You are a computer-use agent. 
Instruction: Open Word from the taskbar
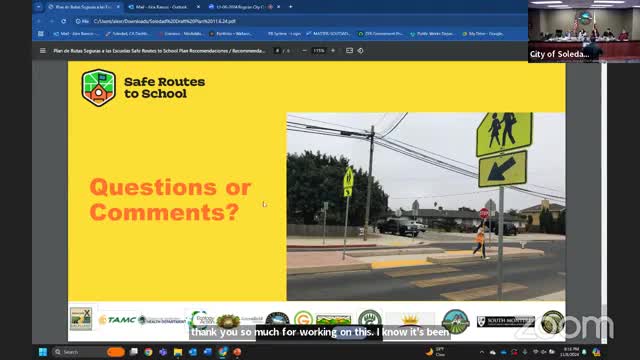click(x=207, y=352)
